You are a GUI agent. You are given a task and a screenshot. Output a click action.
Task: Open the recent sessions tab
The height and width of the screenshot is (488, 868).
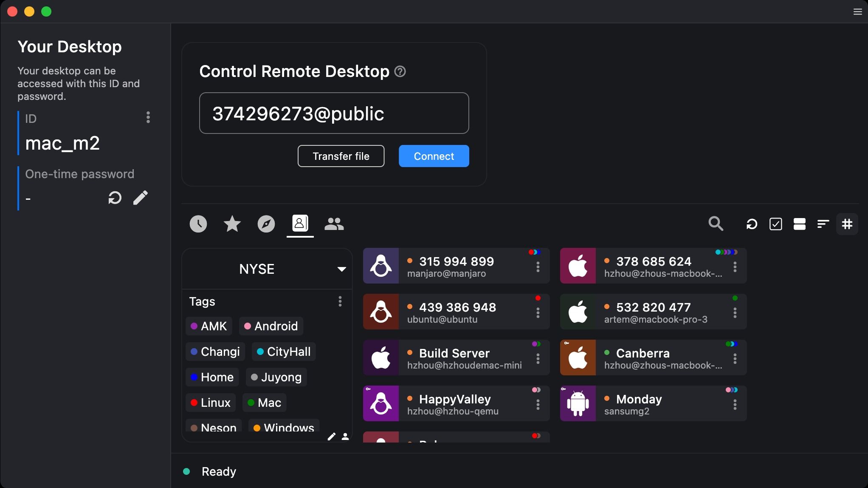point(198,224)
